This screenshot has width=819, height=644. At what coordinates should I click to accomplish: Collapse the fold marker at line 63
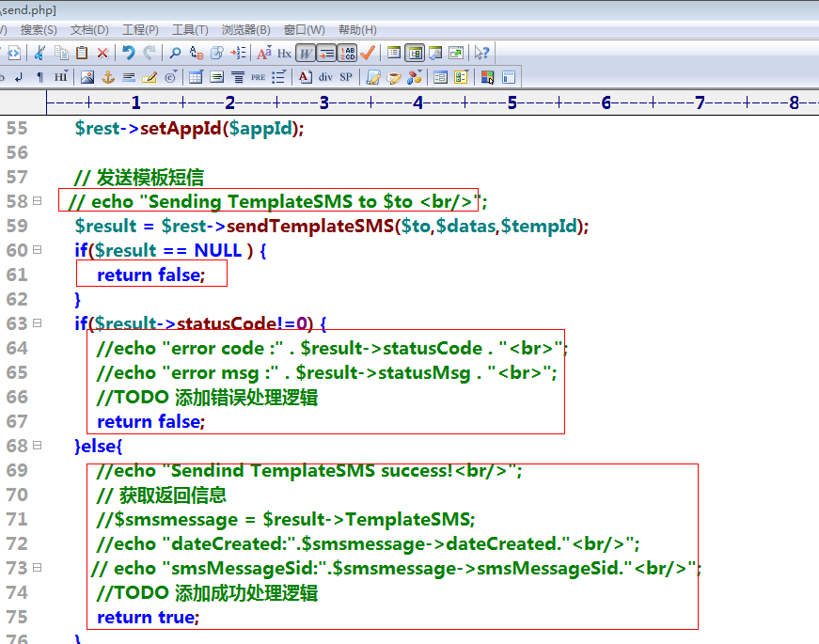point(37,322)
